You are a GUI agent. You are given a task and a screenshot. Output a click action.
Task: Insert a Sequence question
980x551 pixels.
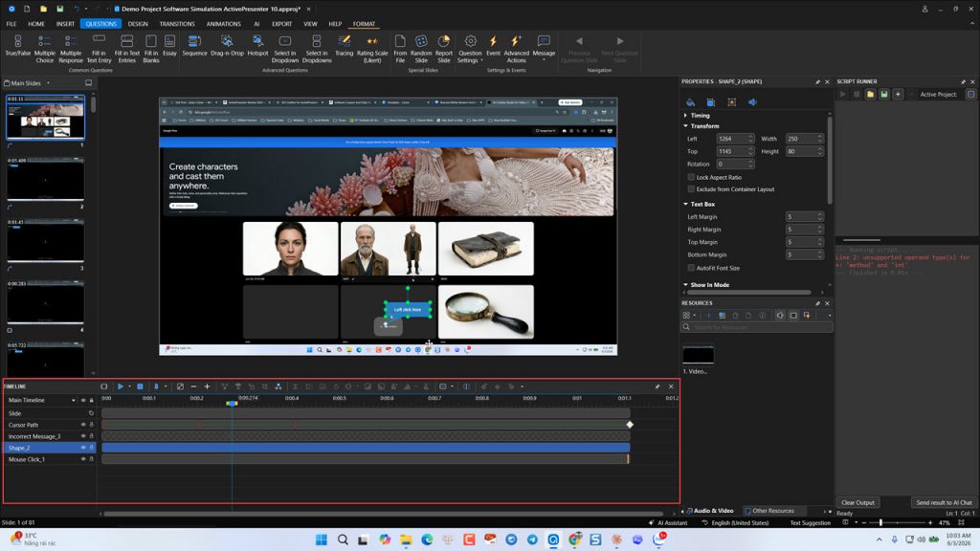point(194,47)
